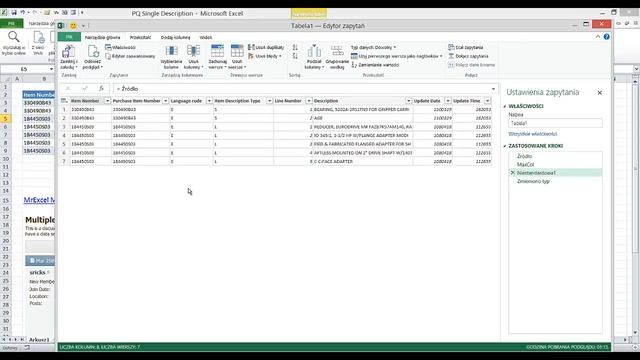Click description cell starting with REDUCER, EURODRIVE

click(362, 127)
